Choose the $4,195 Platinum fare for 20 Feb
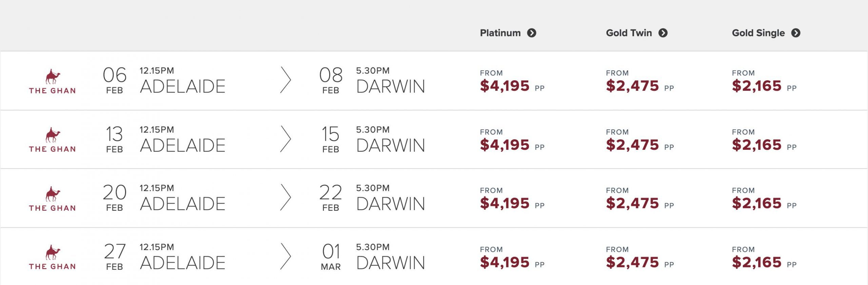868x285 pixels. point(505,203)
